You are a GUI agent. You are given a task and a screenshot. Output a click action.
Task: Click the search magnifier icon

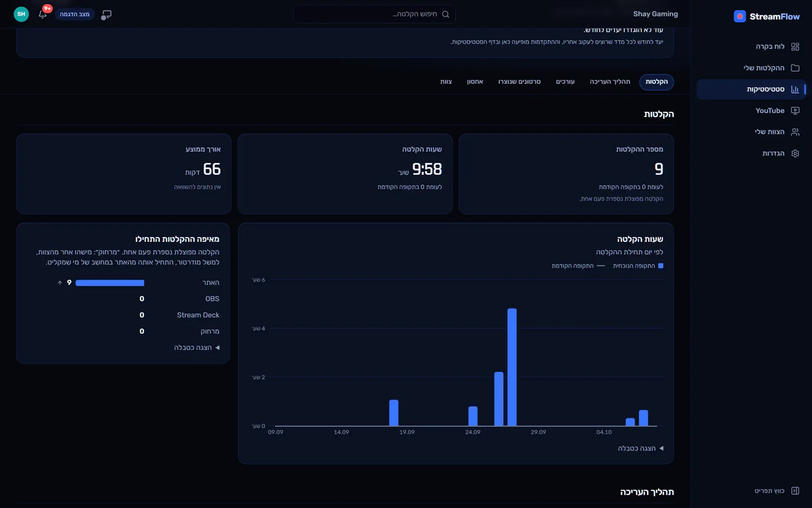click(x=446, y=14)
